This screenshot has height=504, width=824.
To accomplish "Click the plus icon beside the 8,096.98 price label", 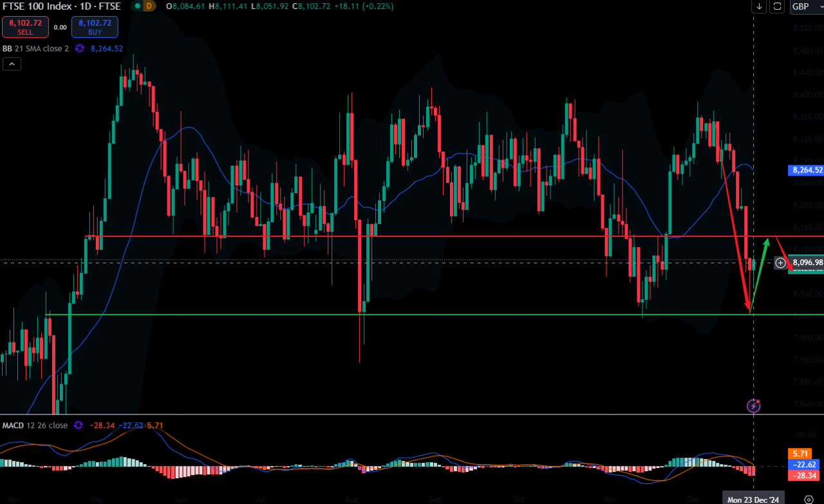I will pyautogui.click(x=780, y=263).
